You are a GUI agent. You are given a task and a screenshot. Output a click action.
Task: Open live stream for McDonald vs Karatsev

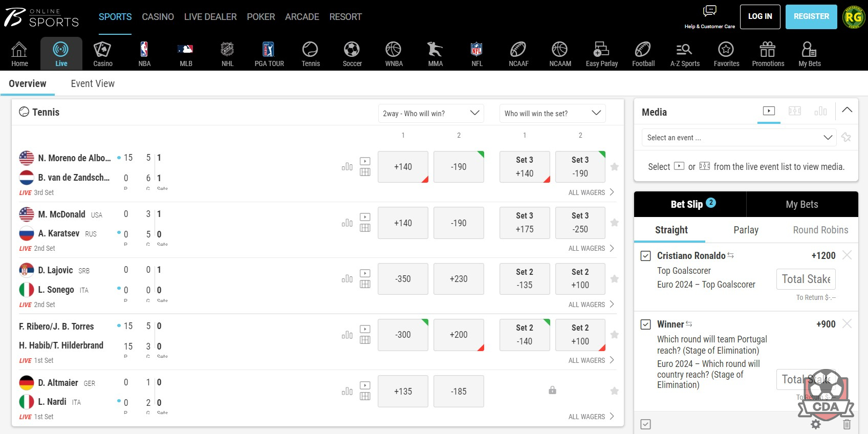click(365, 217)
